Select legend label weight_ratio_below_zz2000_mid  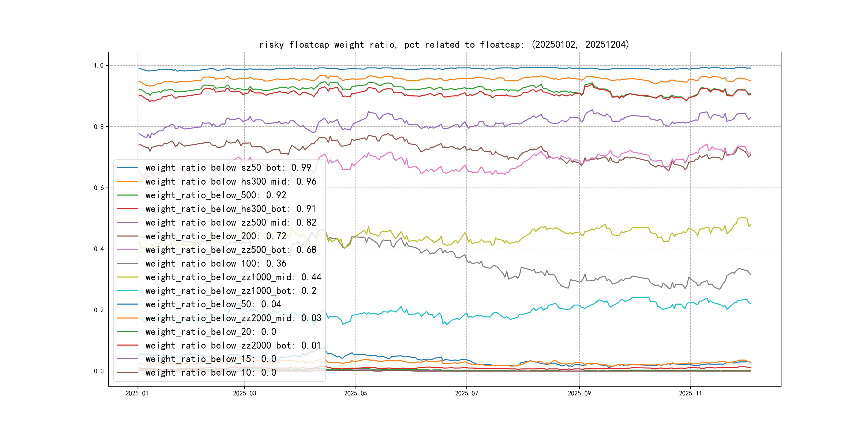[233, 318]
